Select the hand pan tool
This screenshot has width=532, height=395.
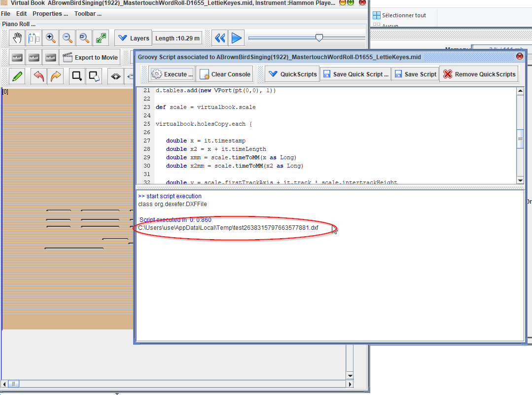click(x=17, y=38)
